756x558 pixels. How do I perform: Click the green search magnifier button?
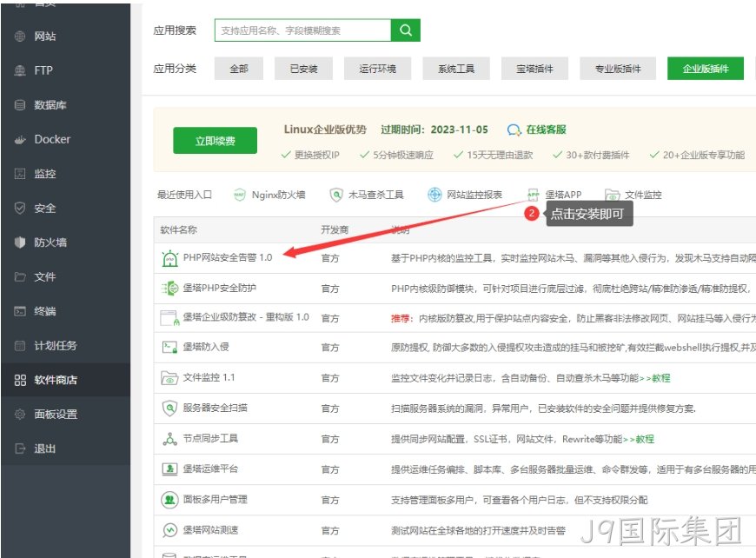(x=406, y=30)
